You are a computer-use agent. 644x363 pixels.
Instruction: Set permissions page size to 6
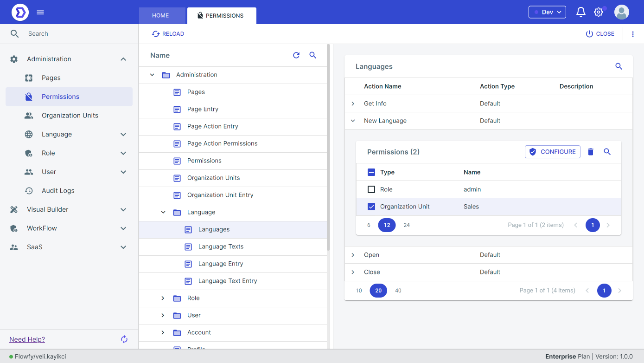click(x=369, y=225)
